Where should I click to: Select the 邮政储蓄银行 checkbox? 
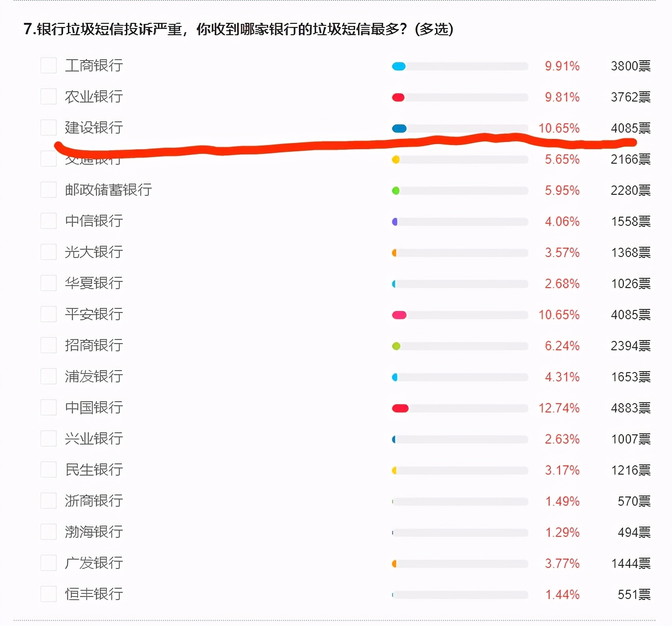coord(48,190)
